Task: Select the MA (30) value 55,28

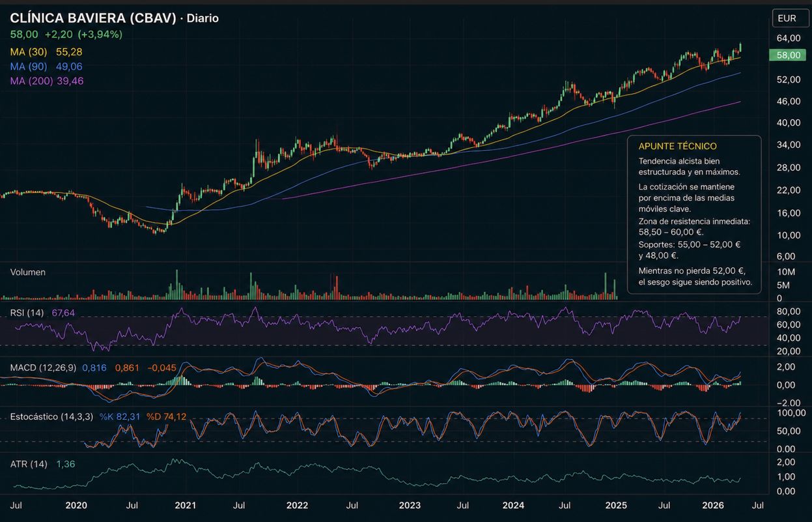Action: [69, 51]
